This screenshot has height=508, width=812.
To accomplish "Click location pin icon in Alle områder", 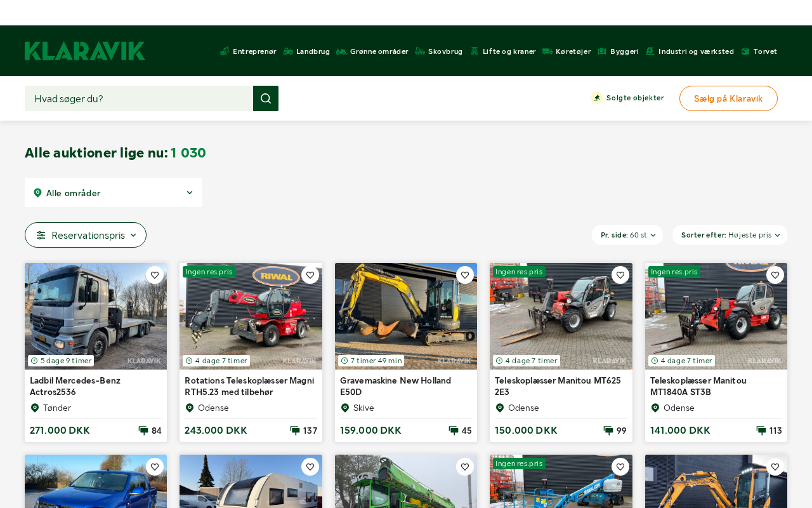I will coord(37,193).
